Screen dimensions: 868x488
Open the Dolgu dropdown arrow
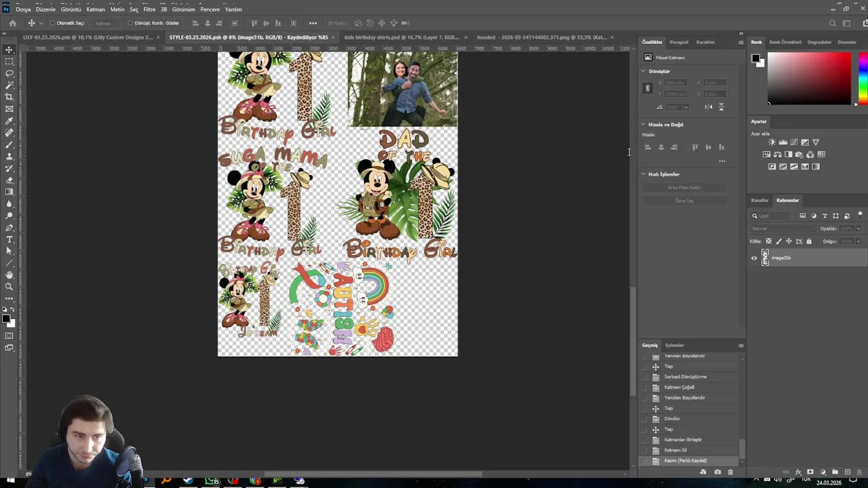pyautogui.click(x=858, y=241)
